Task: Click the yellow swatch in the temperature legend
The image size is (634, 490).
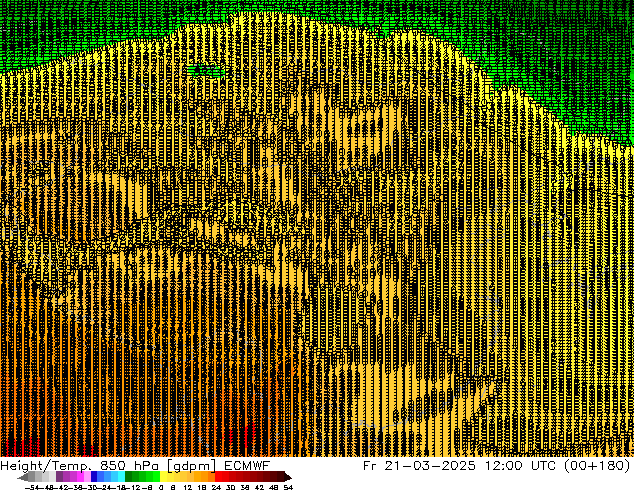Action: (163, 476)
